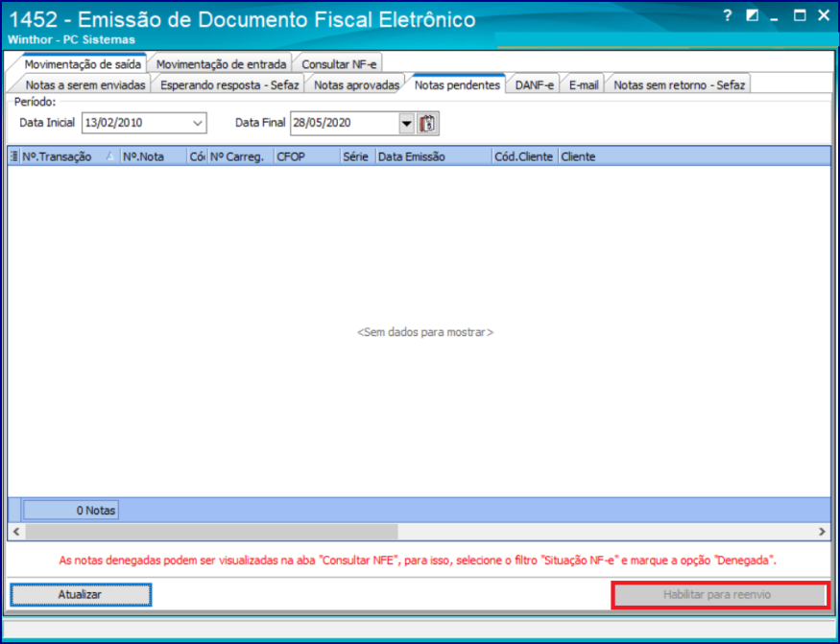
Task: Click the scrollbar right arrow
Action: click(x=823, y=532)
